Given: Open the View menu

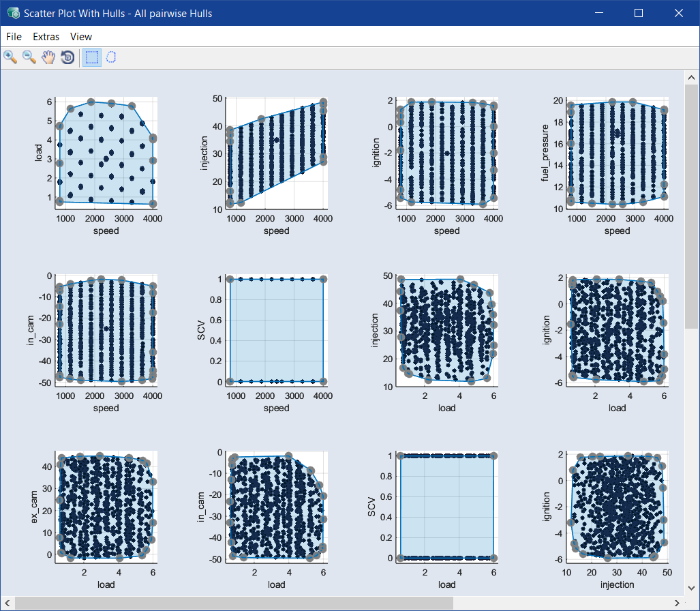Looking at the screenshot, I should (81, 37).
